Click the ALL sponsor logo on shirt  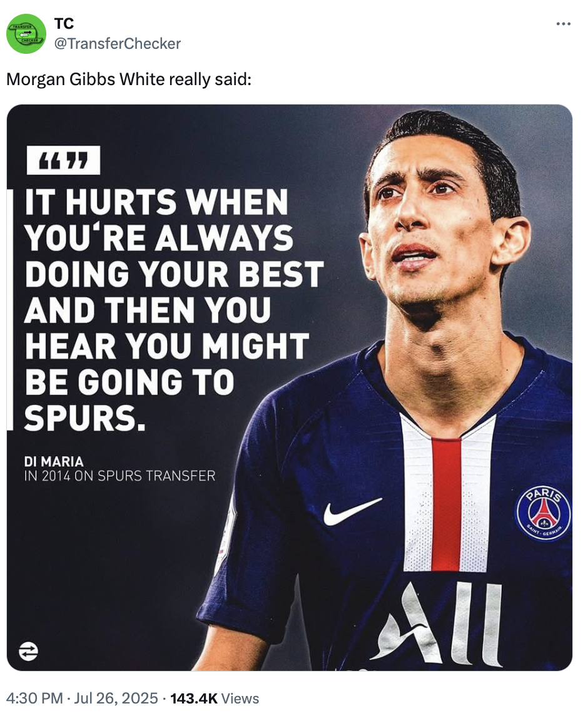(x=437, y=623)
